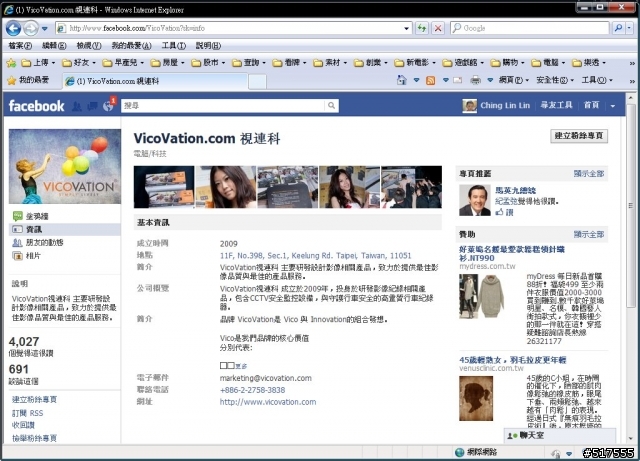Click the thumbs-up 讚 icon under 馬英九總統

[x=500, y=212]
